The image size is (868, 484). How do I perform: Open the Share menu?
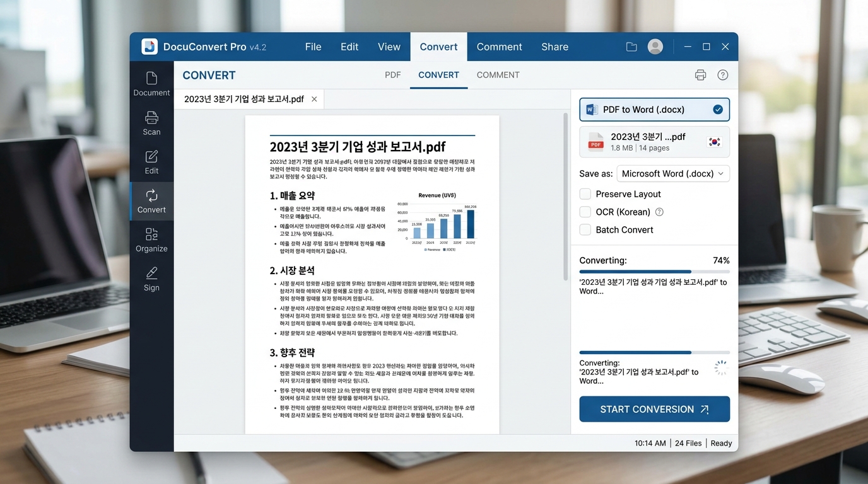click(554, 47)
